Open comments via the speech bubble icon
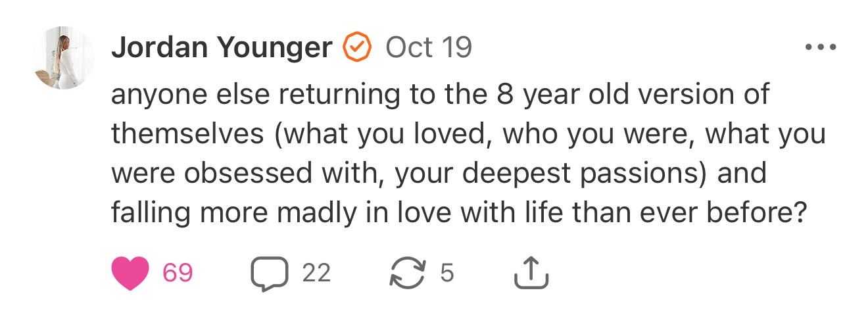868x309 pixels. (x=270, y=273)
